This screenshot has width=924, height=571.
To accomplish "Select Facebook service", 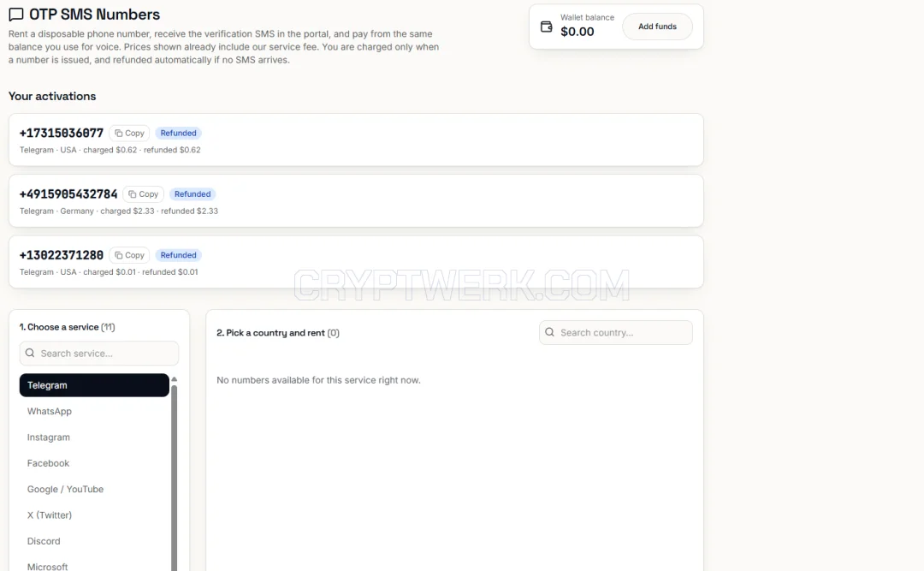I will [94, 463].
